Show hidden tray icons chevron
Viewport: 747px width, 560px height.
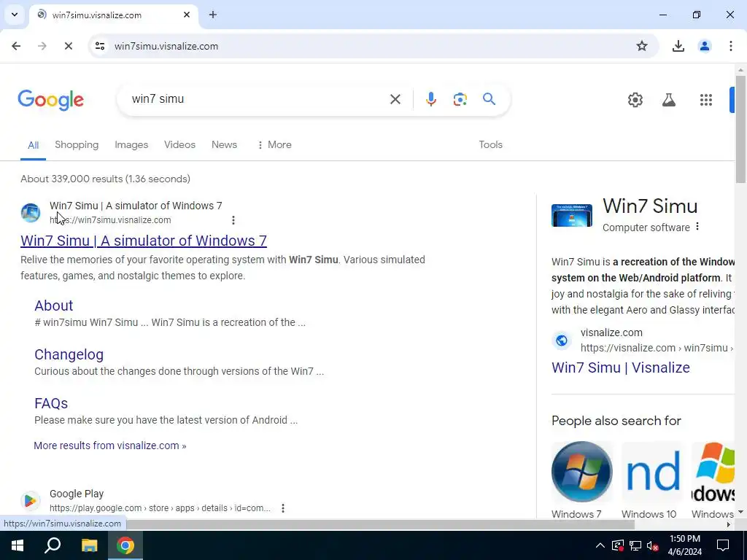tap(600, 545)
